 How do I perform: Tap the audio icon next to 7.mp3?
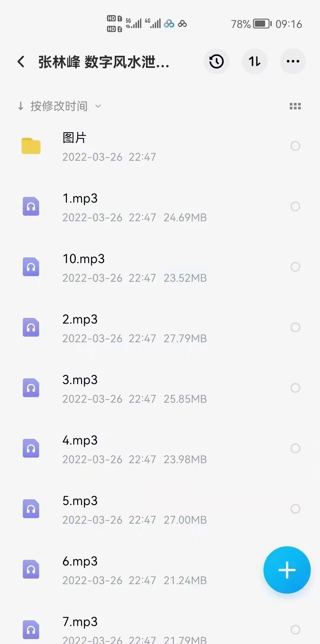coord(31,630)
